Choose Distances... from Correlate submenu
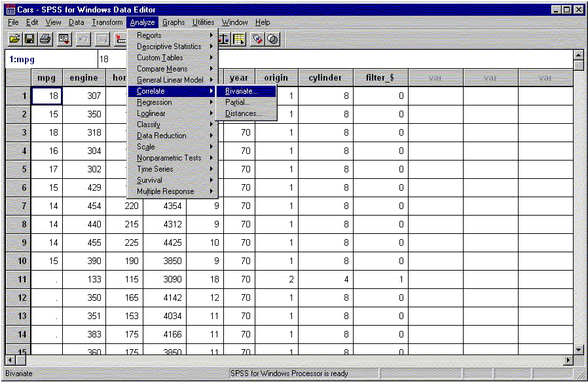Viewport: 588px width, 382px height. click(246, 113)
